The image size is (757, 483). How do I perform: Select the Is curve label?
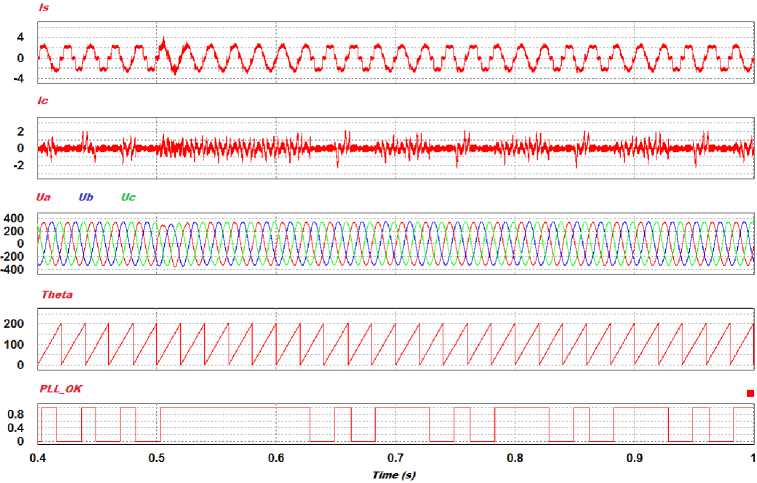44,8
